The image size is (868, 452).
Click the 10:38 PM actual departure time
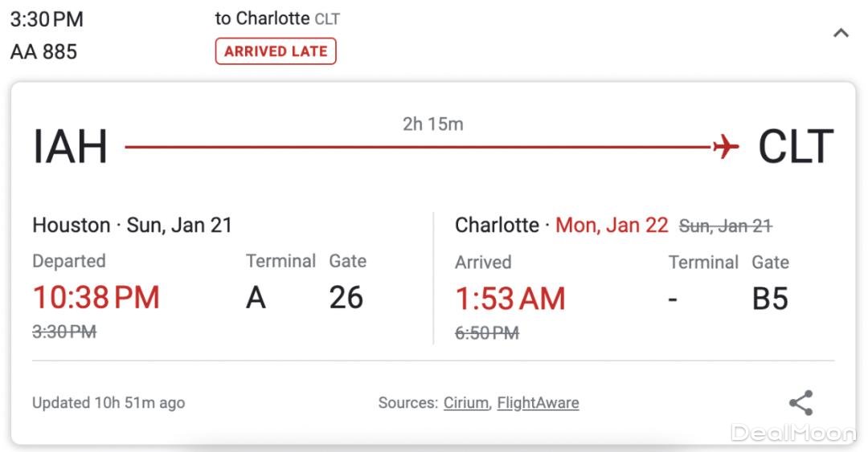point(96,297)
